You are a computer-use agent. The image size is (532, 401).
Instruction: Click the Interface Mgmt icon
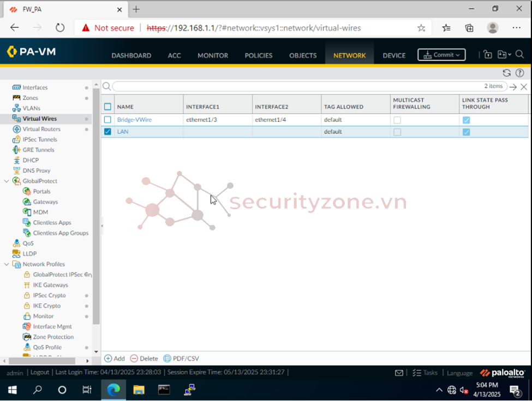[x=27, y=327]
